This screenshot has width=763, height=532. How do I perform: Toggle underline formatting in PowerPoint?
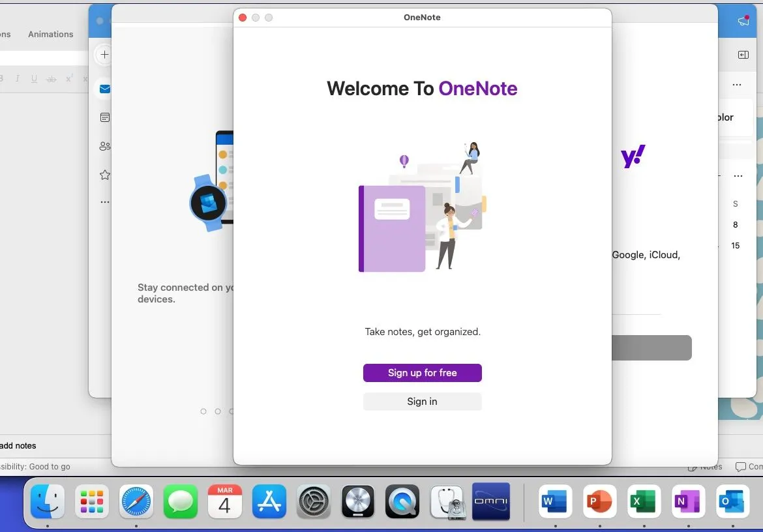pos(33,78)
